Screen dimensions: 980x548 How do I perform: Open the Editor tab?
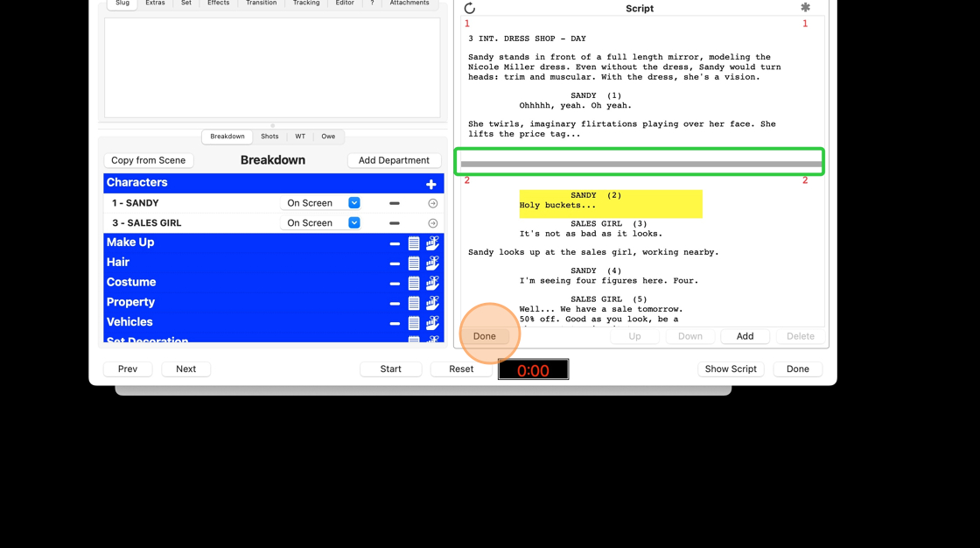pyautogui.click(x=345, y=4)
